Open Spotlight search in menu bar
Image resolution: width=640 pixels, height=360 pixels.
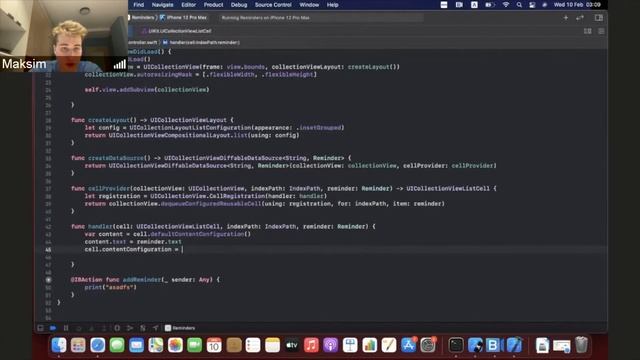[519, 5]
